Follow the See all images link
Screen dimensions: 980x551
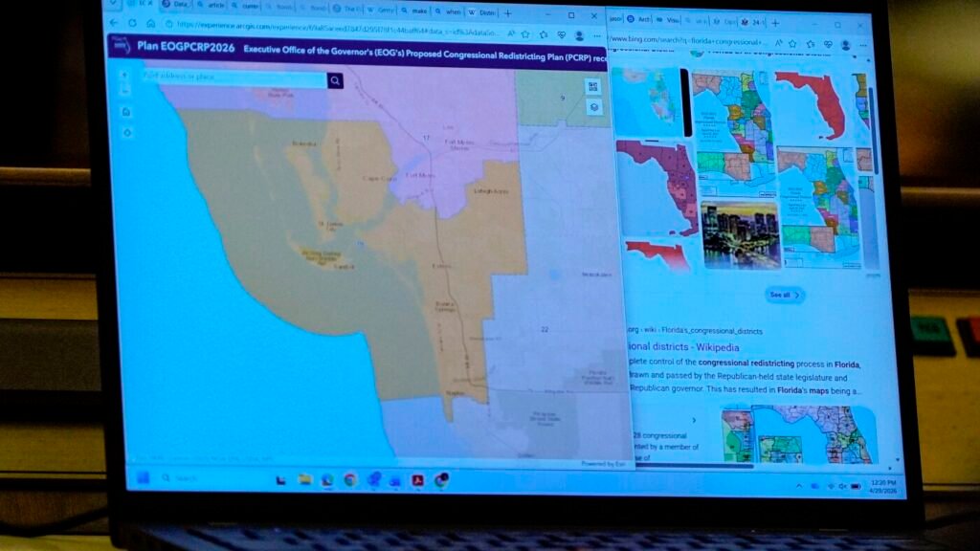point(784,295)
